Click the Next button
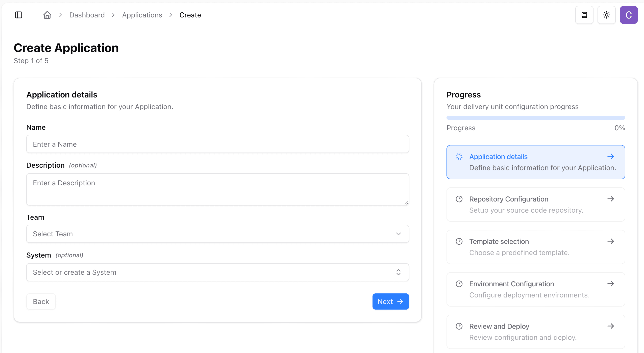 391,301
